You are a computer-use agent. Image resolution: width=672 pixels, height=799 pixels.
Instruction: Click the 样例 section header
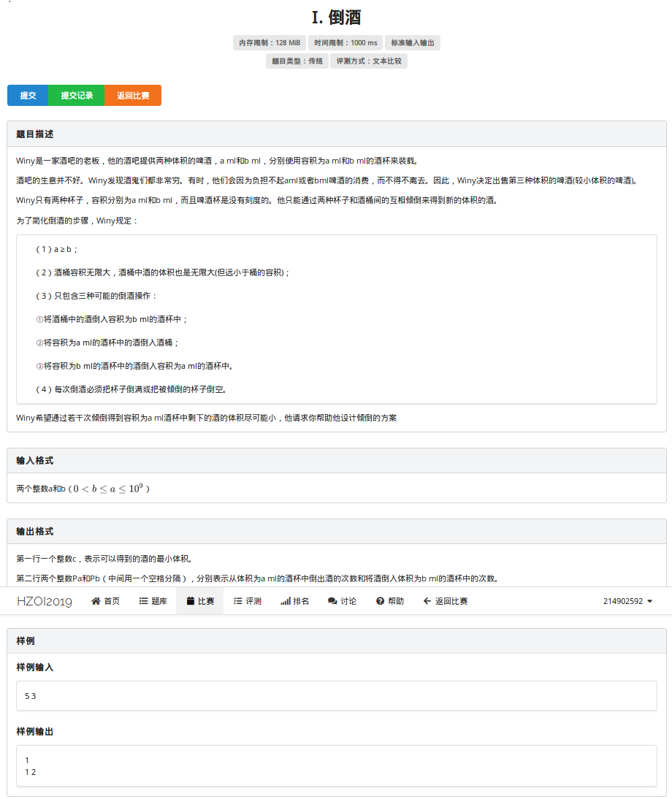pyautogui.click(x=336, y=641)
